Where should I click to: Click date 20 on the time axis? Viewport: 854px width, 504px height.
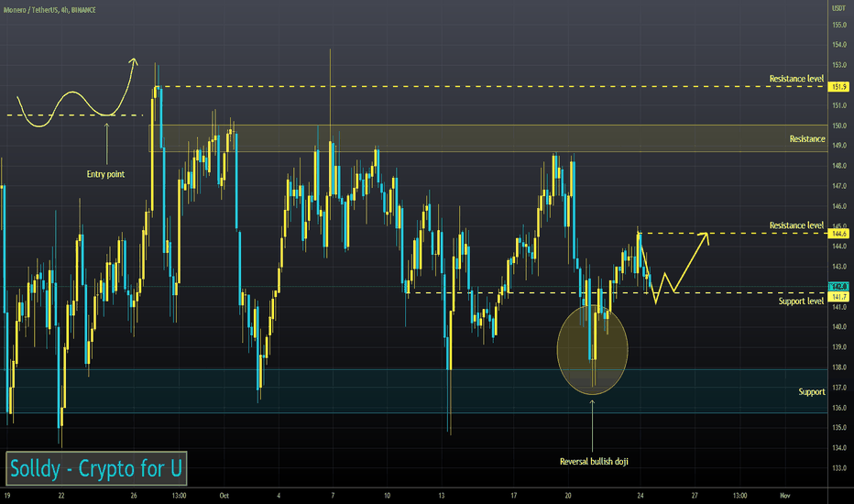coord(567,495)
